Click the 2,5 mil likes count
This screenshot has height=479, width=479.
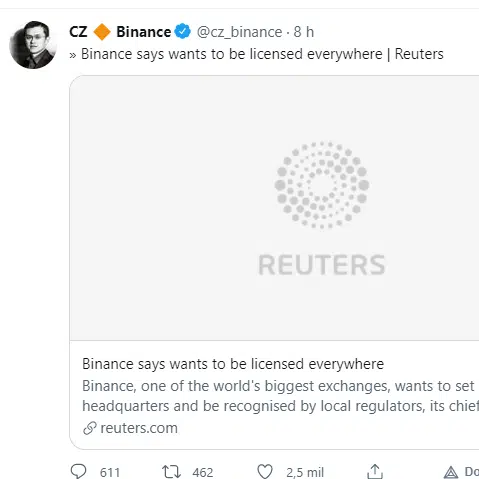point(305,472)
